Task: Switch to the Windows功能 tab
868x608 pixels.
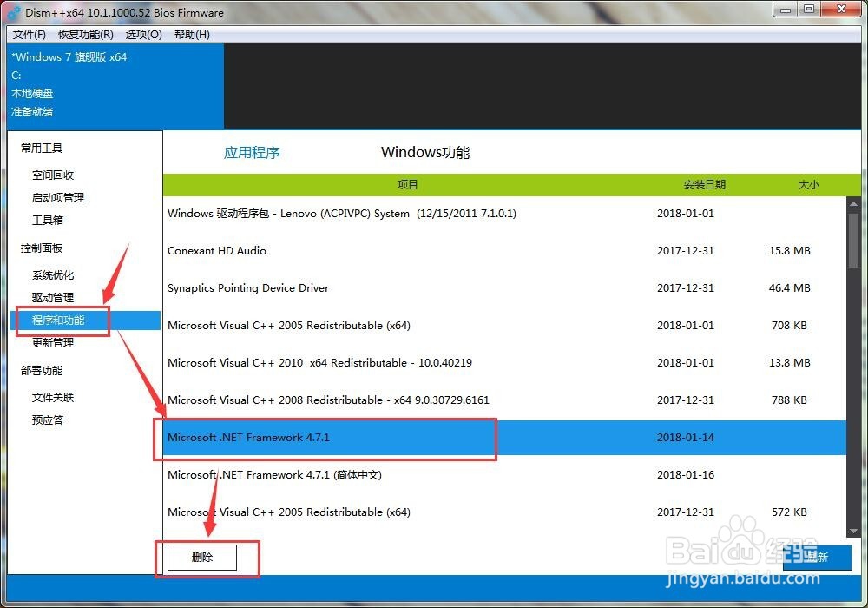Action: 424,152
